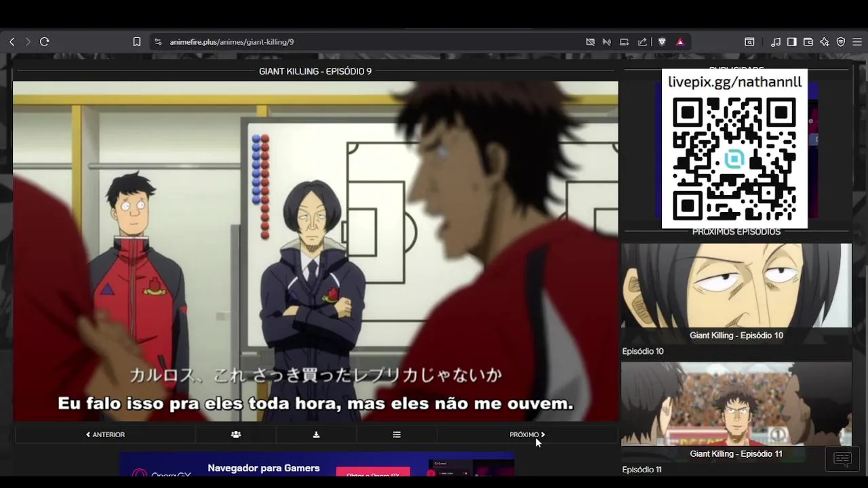
Task: Download the episode using the download icon
Action: click(316, 434)
